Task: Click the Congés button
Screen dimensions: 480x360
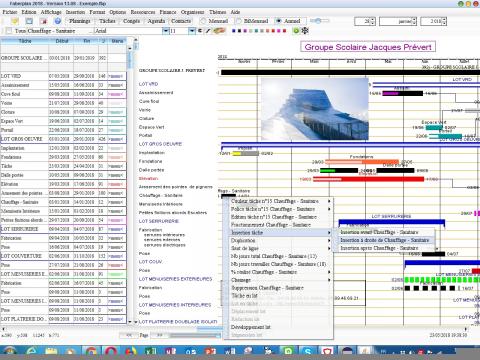Action: click(x=131, y=21)
